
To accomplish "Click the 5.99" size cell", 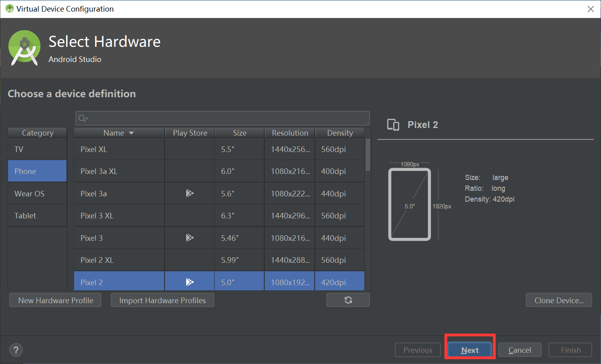I will [x=239, y=260].
